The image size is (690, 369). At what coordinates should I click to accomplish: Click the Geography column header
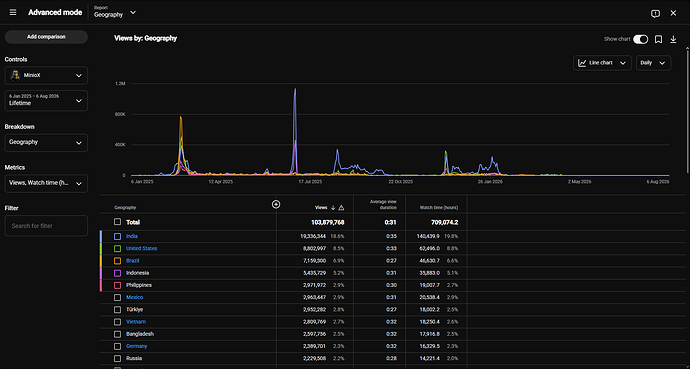tap(125, 208)
